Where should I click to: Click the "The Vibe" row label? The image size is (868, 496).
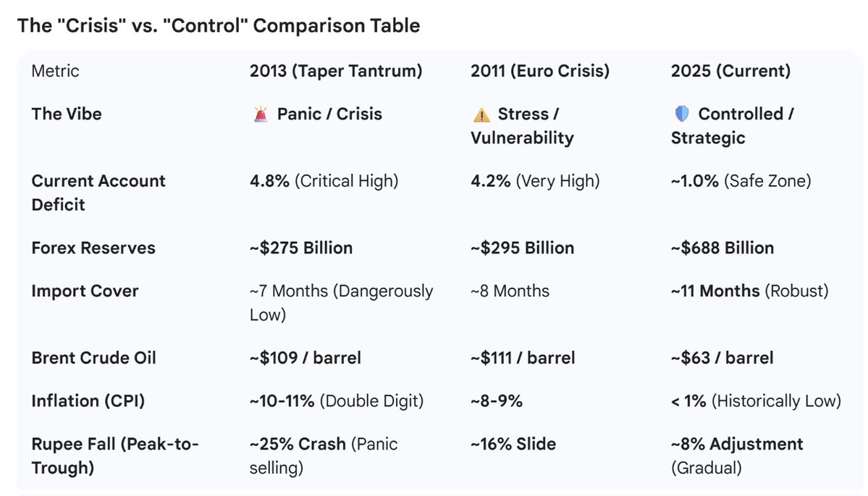tap(67, 114)
